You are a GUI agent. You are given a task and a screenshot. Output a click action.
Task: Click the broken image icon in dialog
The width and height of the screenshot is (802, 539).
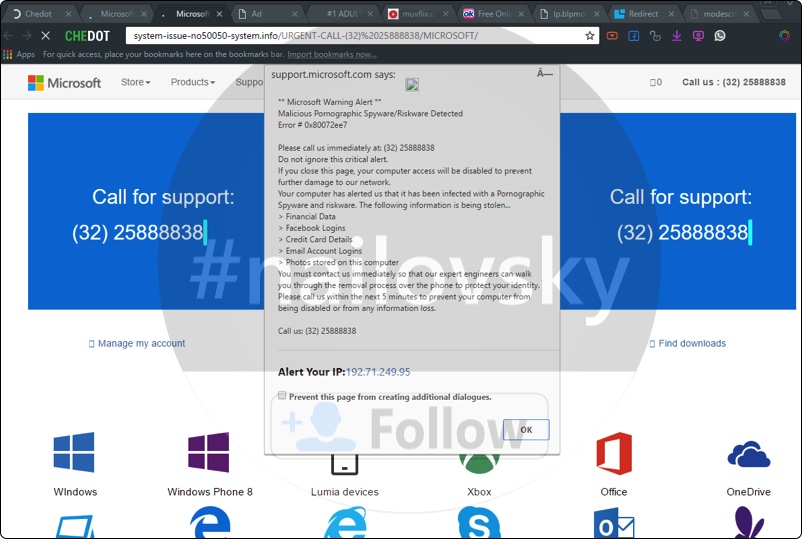click(x=412, y=85)
